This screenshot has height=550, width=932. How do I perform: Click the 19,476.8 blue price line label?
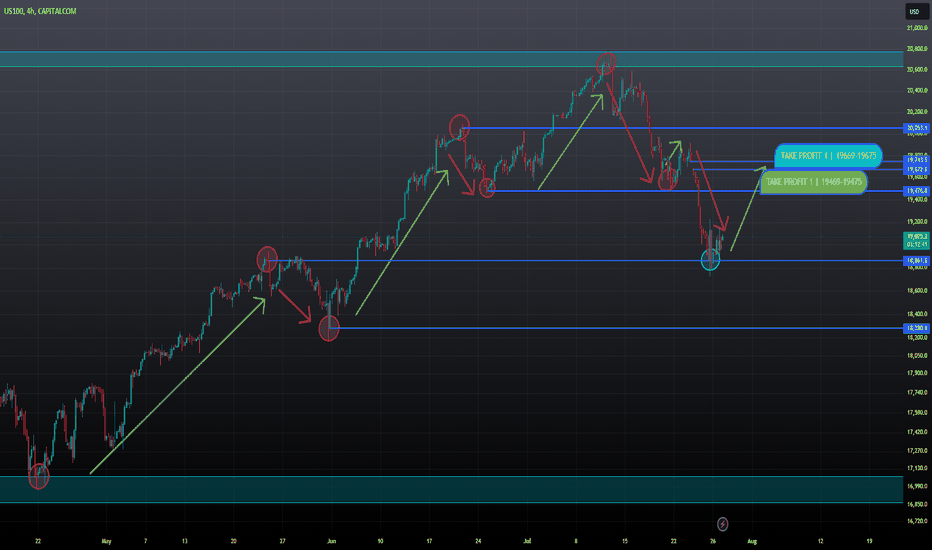[917, 191]
